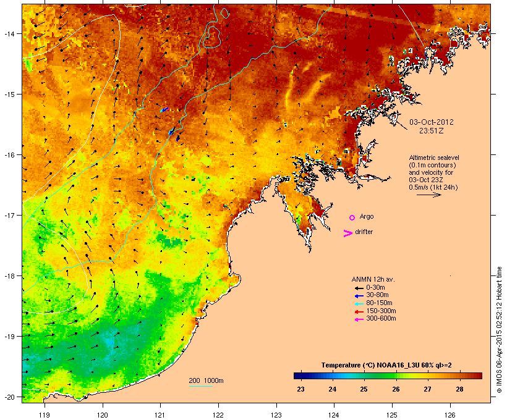
Task: Click the '0.5m/s (1kt 24h)' label
Action: click(x=433, y=187)
